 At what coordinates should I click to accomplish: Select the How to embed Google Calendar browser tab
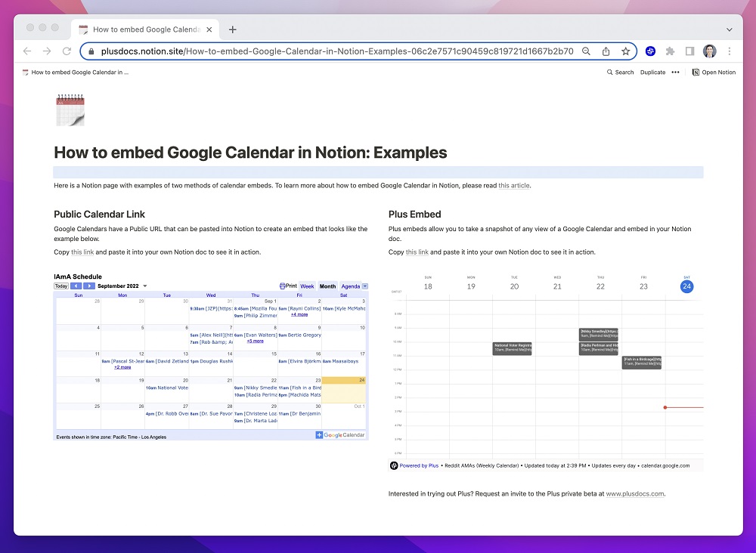(144, 29)
